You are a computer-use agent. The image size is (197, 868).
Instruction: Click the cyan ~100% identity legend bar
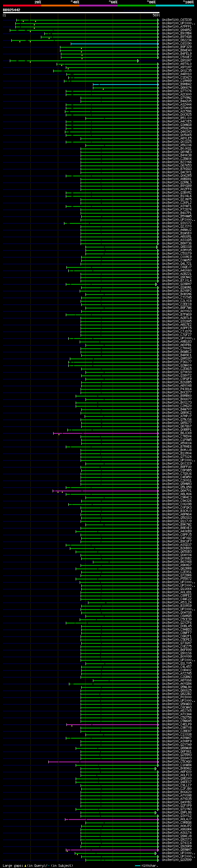coord(175,6)
